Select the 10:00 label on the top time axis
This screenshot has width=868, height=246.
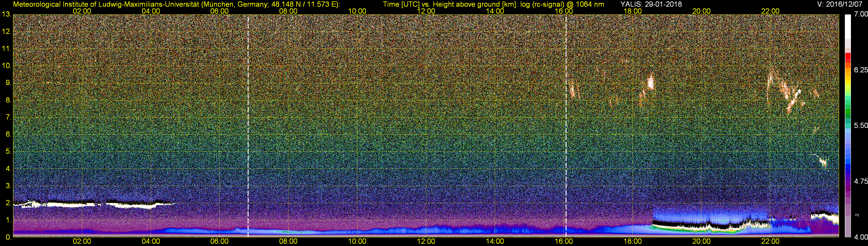(357, 11)
